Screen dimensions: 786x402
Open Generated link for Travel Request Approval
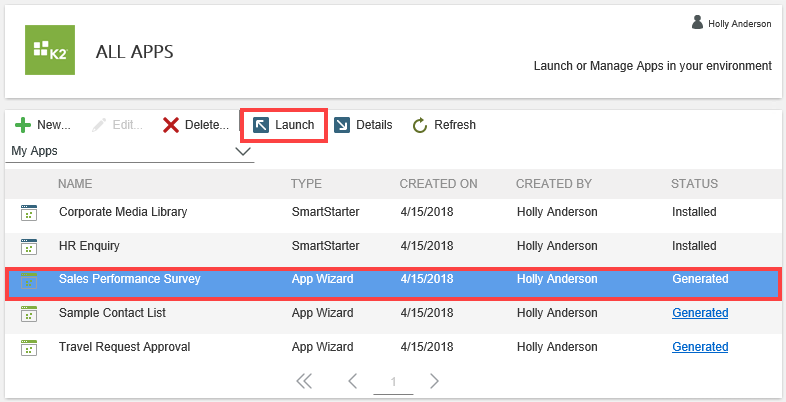click(700, 347)
